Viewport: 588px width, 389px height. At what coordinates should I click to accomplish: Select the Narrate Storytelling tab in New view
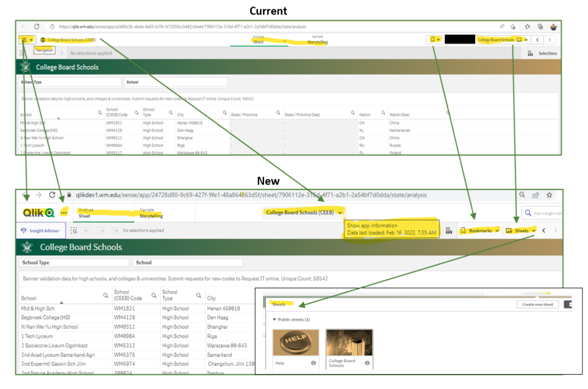pyautogui.click(x=151, y=213)
